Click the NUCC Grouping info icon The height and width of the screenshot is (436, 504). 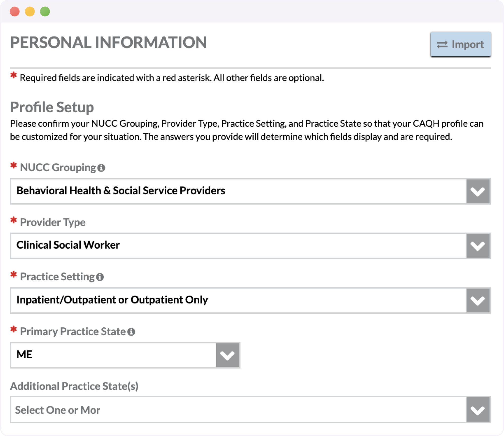point(101,168)
